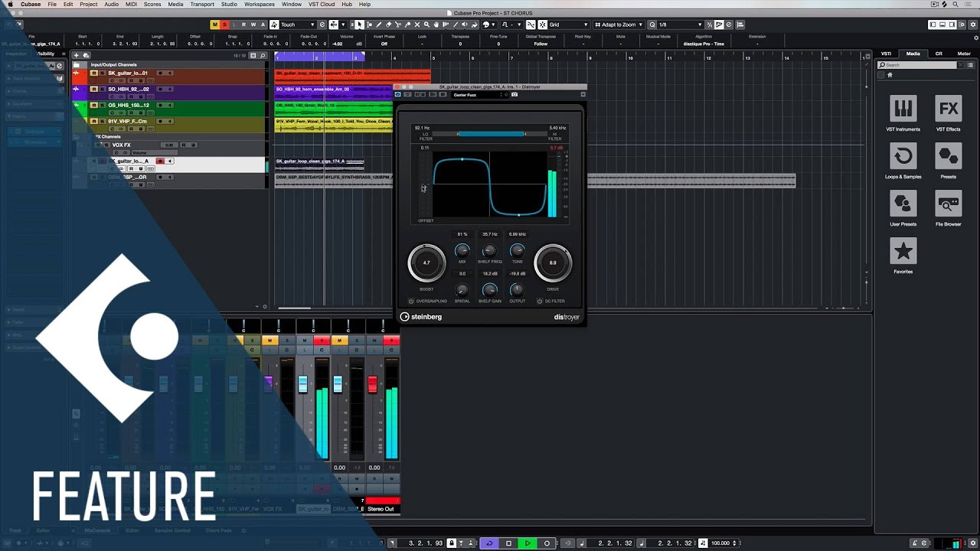Open the color palette tool dropdown
Viewport: 980px width, 551px height.
pos(488,24)
